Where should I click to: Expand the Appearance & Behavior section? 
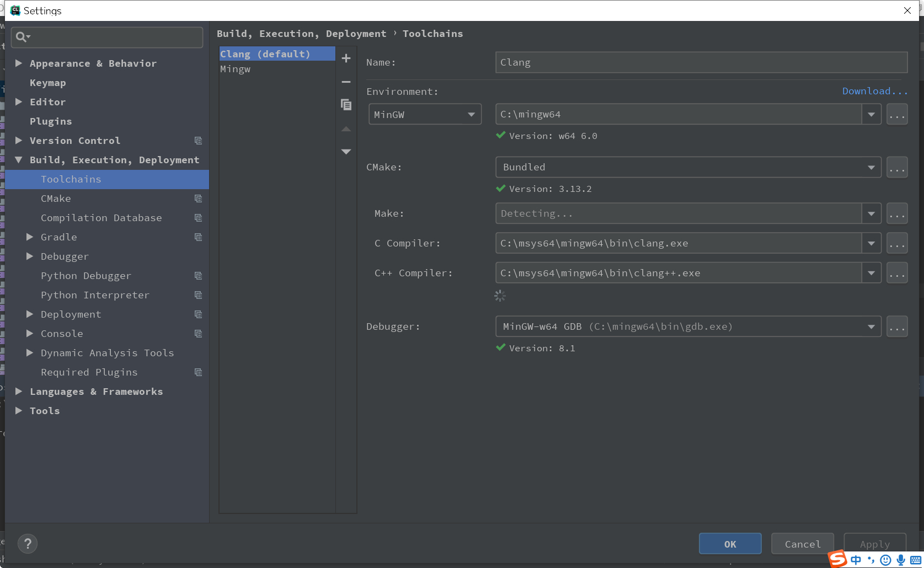(x=19, y=63)
